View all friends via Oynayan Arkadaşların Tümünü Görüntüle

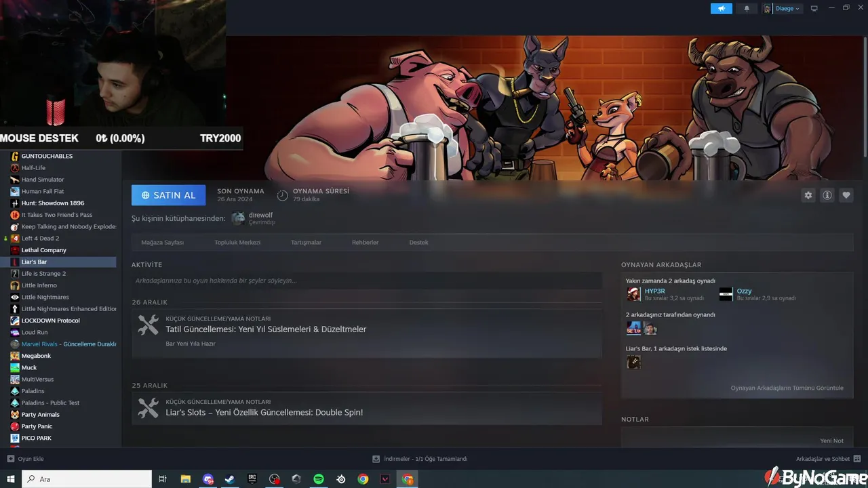[x=787, y=388]
